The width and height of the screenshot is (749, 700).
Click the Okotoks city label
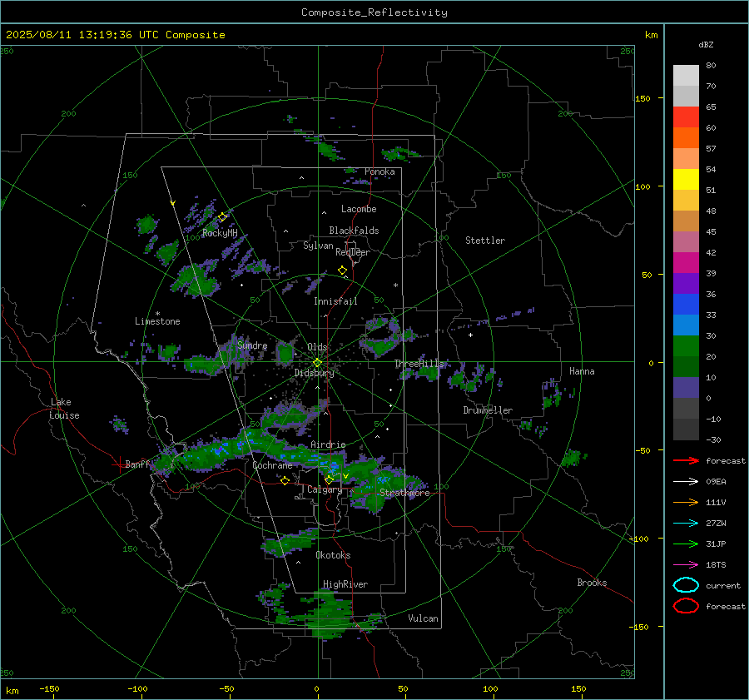click(333, 555)
